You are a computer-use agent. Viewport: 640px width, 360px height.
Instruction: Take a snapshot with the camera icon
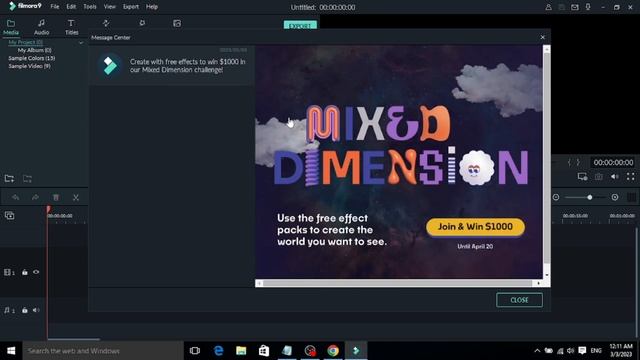pyautogui.click(x=599, y=177)
